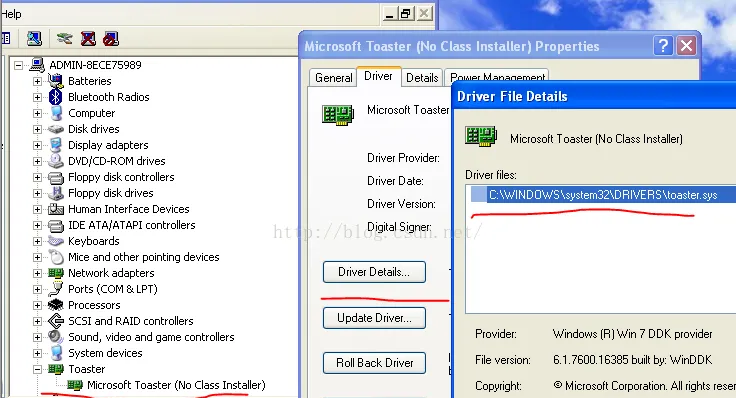Image resolution: width=736 pixels, height=398 pixels.
Task: Expand the Keyboards node
Action: click(x=37, y=241)
